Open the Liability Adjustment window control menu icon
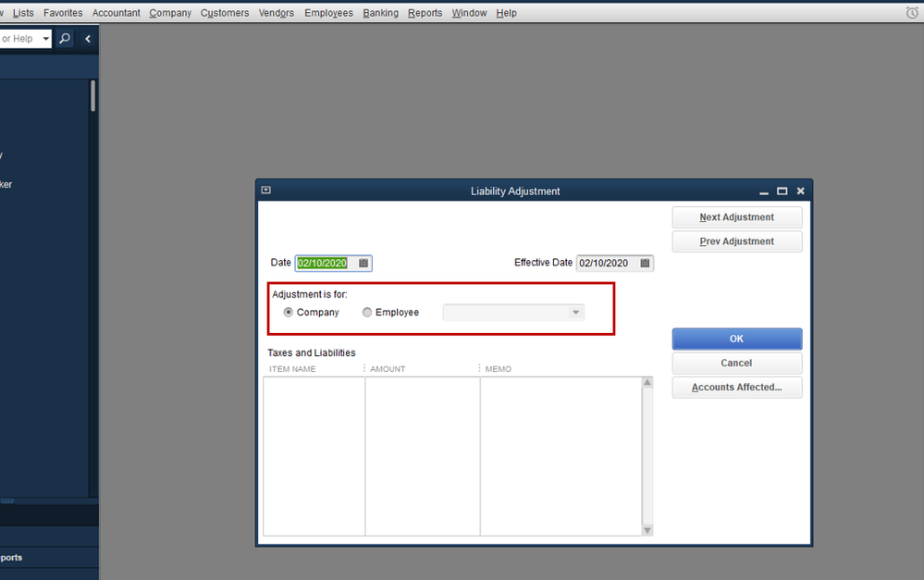 click(x=265, y=191)
